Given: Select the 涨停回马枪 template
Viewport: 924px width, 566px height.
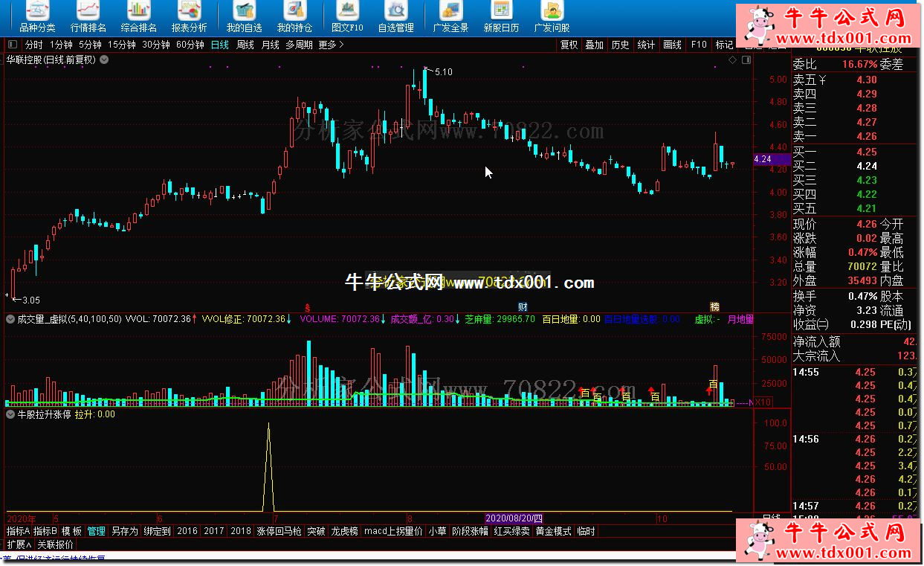Looking at the screenshot, I should coord(280,532).
